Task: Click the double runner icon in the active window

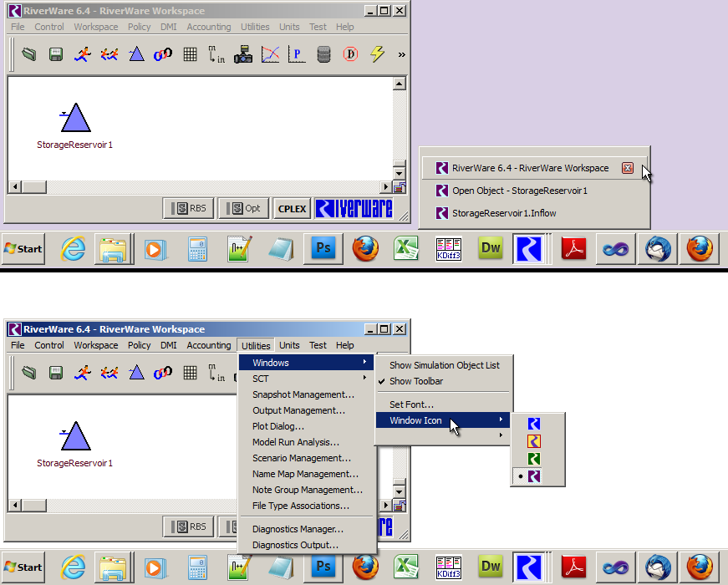Action: 109,373
